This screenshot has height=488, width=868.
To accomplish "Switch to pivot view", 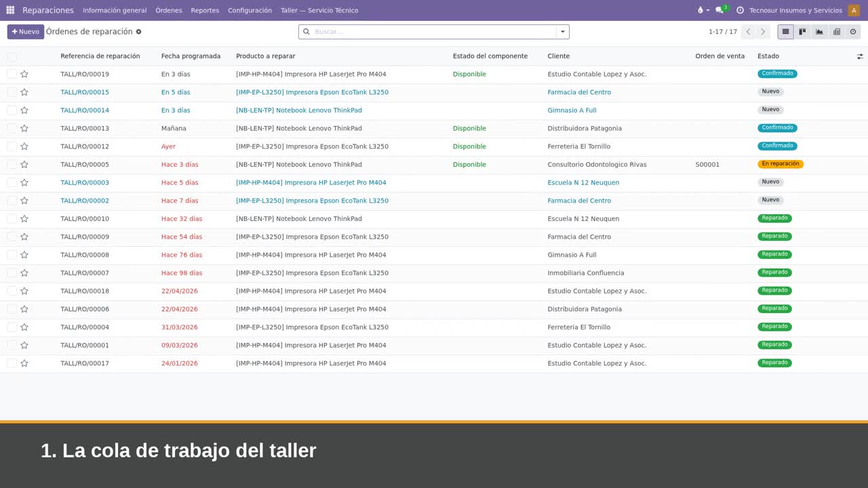I will pos(837,32).
